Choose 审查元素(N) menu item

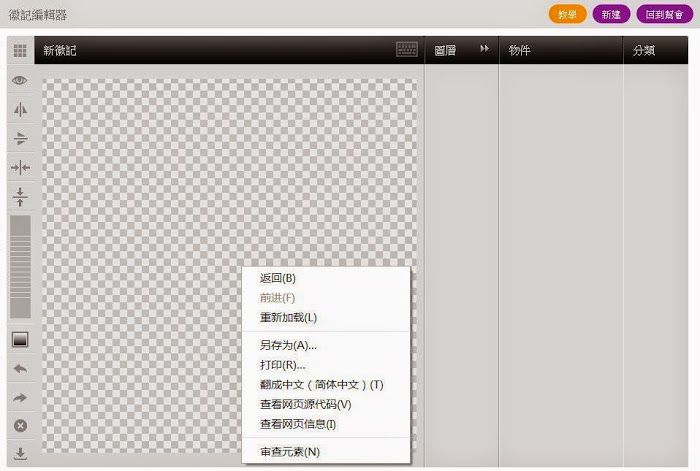tap(325, 451)
